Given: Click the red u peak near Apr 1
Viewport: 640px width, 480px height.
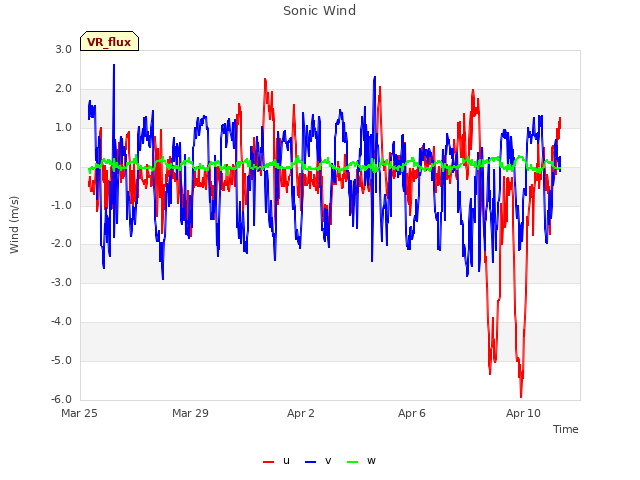Looking at the screenshot, I should [265, 80].
